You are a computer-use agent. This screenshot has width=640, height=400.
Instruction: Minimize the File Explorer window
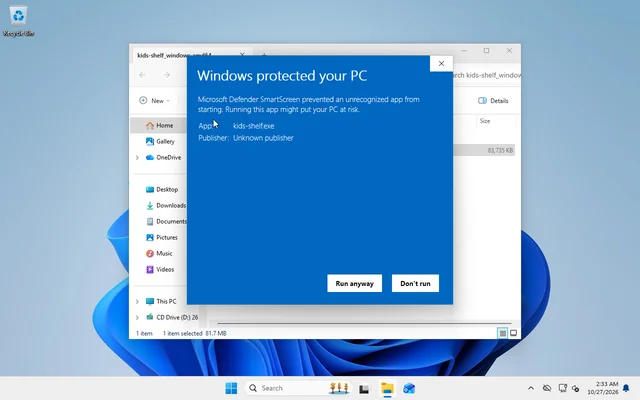point(464,51)
